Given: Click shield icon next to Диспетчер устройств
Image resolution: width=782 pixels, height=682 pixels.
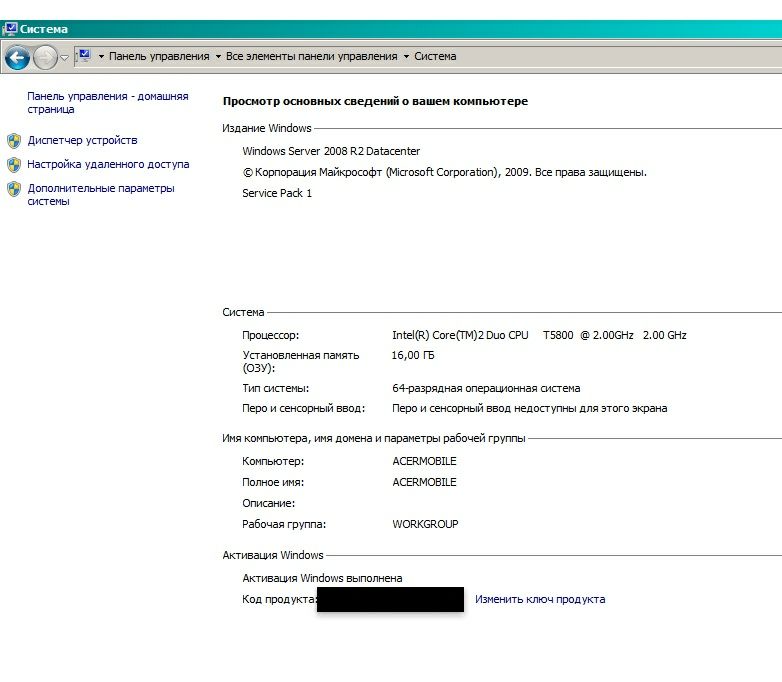Looking at the screenshot, I should click(14, 141).
